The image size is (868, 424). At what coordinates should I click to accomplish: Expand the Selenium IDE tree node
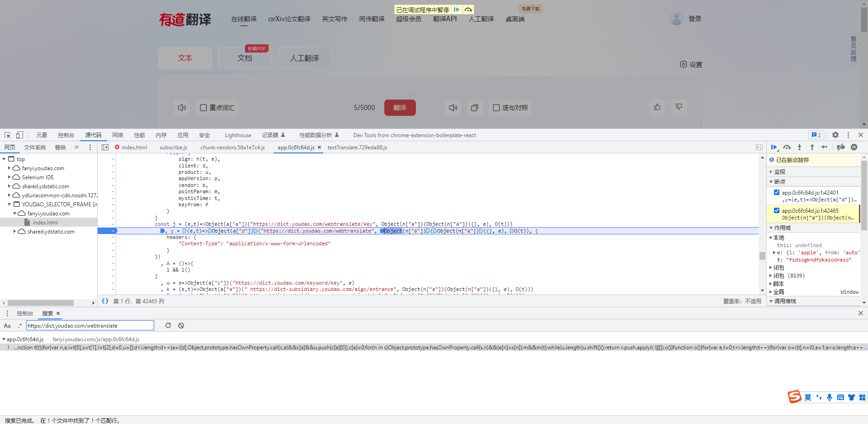pyautogui.click(x=9, y=177)
